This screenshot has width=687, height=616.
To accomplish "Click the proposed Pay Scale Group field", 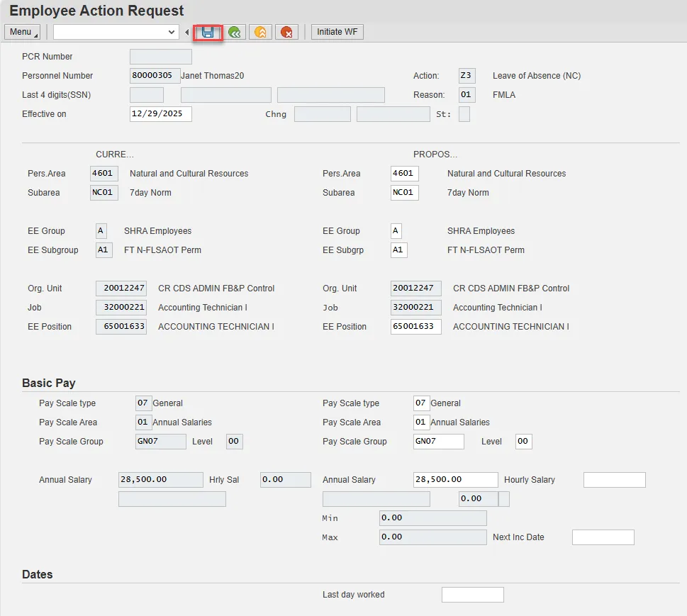I will coord(438,442).
